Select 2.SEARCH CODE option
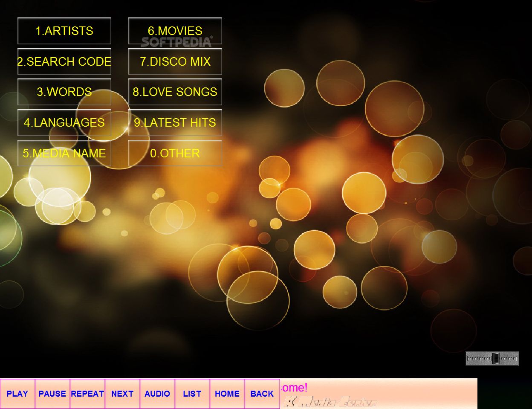The image size is (532, 409). (64, 62)
